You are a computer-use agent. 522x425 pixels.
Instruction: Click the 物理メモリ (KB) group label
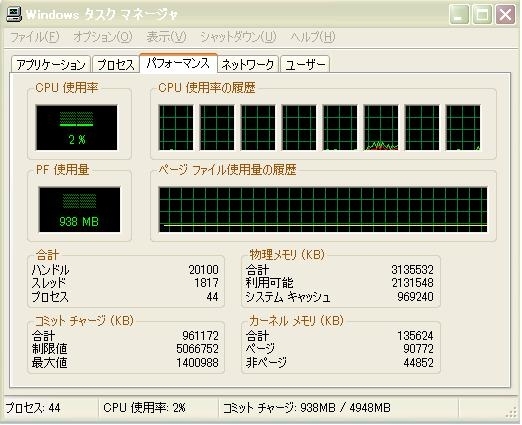click(287, 255)
